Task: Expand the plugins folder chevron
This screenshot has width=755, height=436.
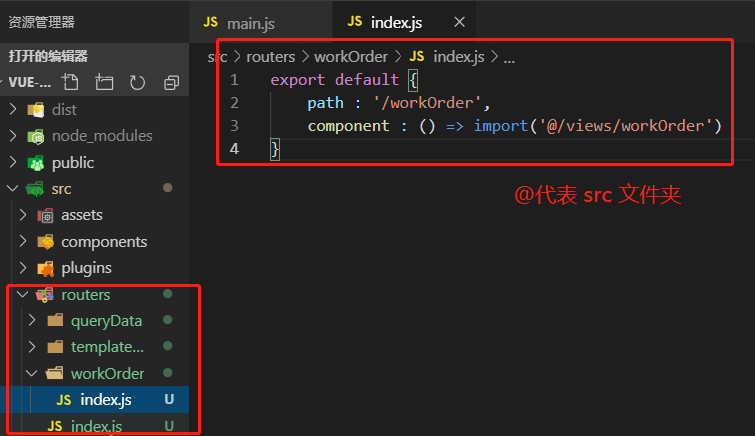Action: coord(23,268)
